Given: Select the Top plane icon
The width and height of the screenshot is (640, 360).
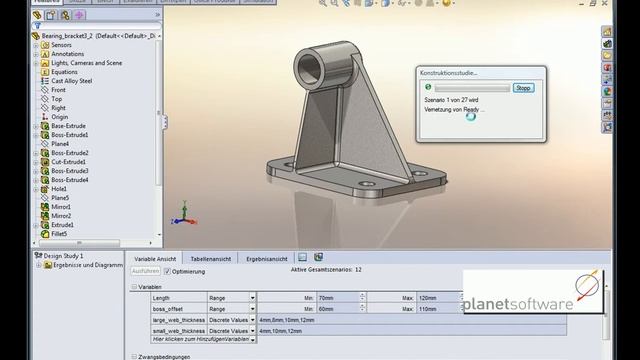Looking at the screenshot, I should tap(45, 99).
